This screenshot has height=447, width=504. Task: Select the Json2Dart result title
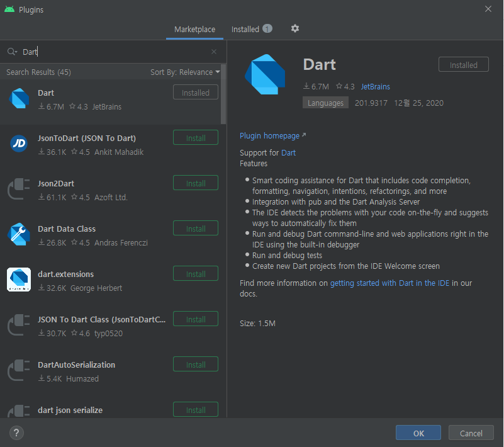point(56,184)
